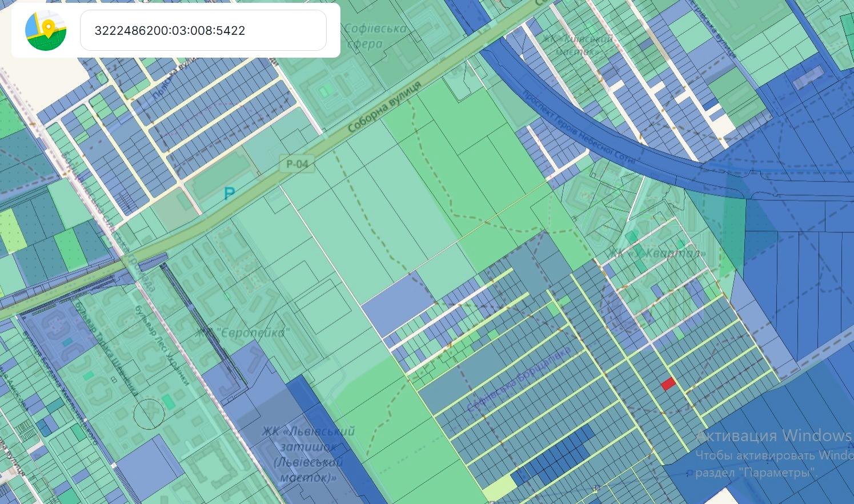Click the Активация Windows watermark text
This screenshot has height=504, width=854.
click(x=773, y=436)
